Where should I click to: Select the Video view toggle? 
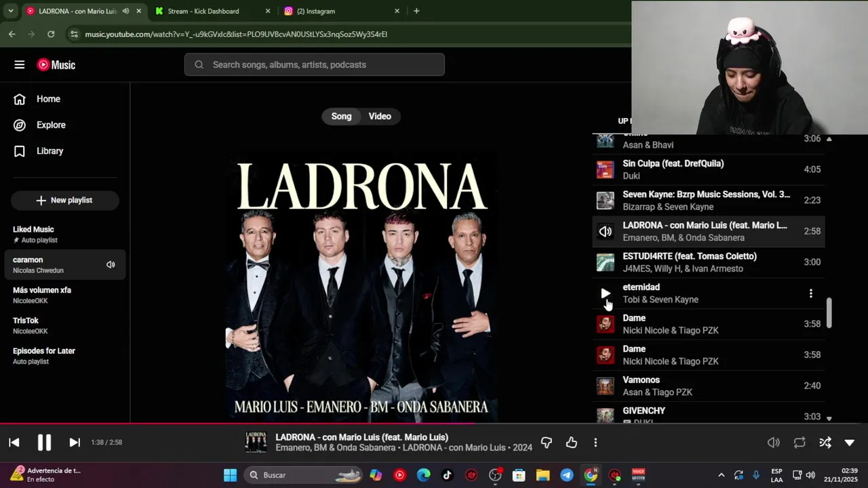[x=380, y=116]
